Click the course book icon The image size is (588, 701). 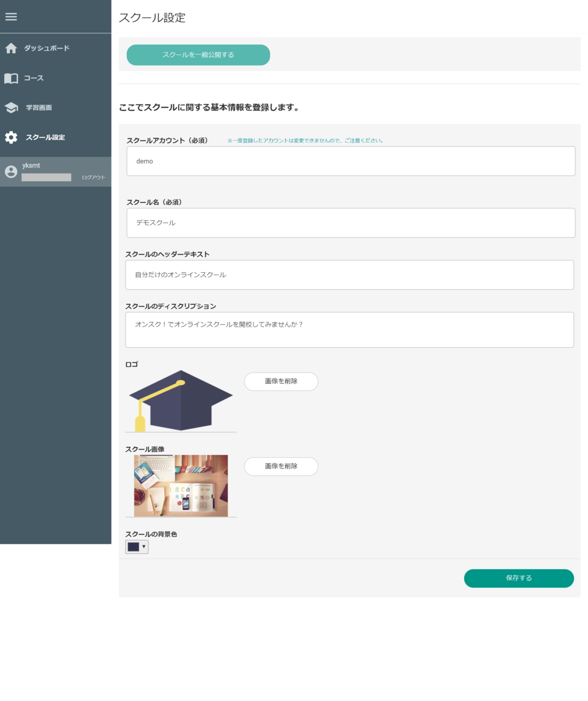(11, 78)
